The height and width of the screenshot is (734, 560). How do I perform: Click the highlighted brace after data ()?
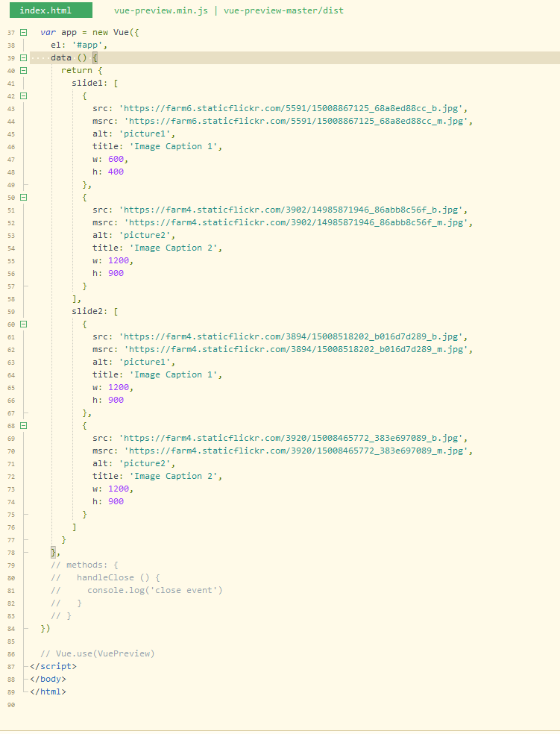95,58
